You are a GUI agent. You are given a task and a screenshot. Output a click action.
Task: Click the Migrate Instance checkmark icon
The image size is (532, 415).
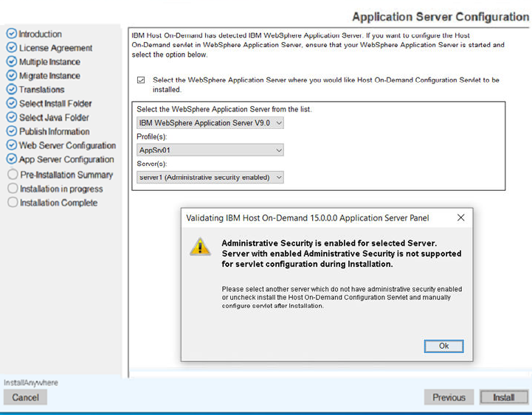pyautogui.click(x=11, y=76)
